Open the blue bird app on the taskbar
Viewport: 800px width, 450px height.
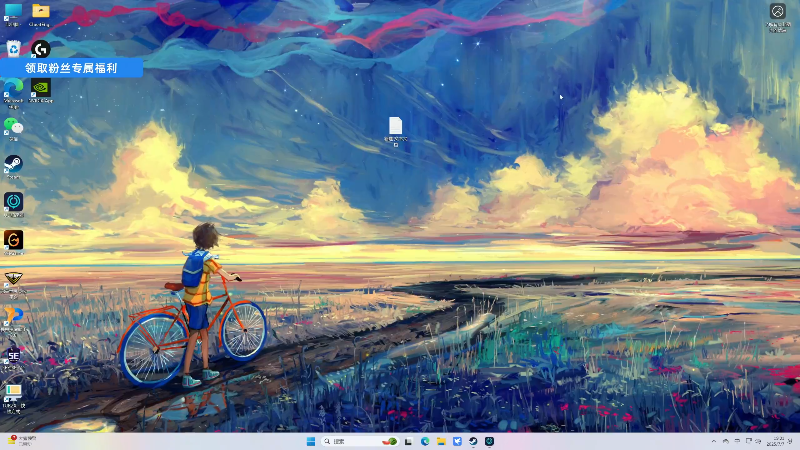(x=457, y=441)
